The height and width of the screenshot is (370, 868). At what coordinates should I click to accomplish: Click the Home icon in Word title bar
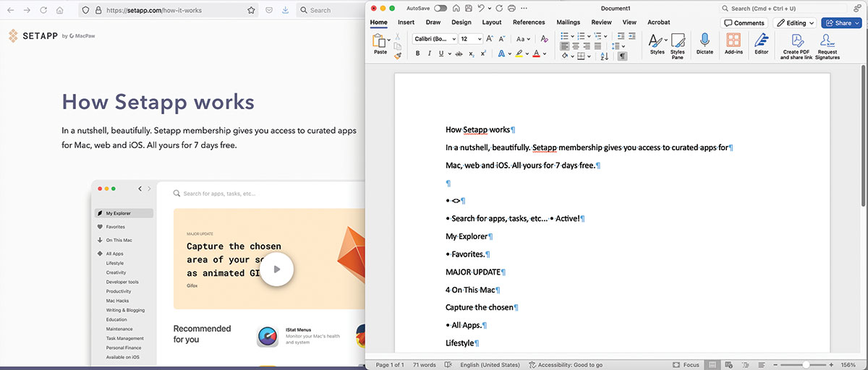click(x=456, y=8)
